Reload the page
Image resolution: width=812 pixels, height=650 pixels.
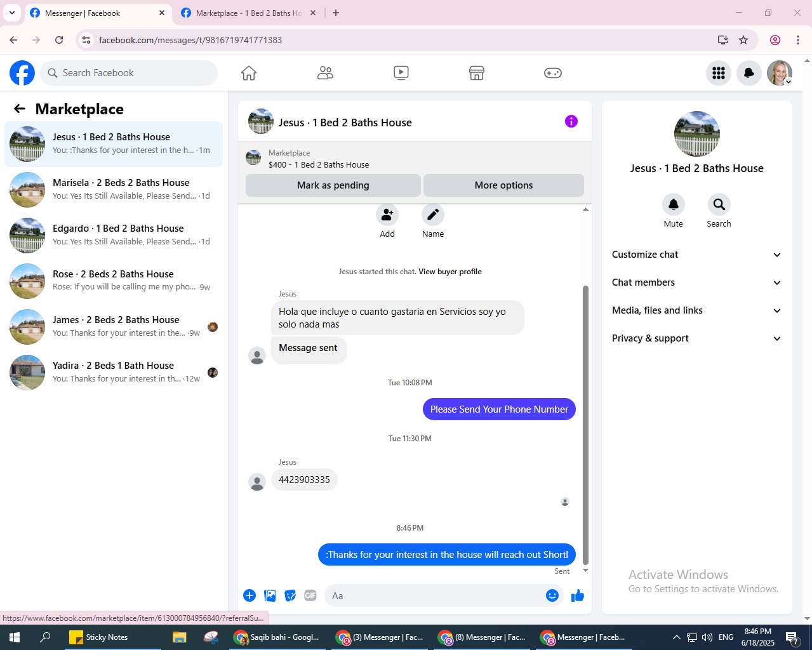pos(59,40)
